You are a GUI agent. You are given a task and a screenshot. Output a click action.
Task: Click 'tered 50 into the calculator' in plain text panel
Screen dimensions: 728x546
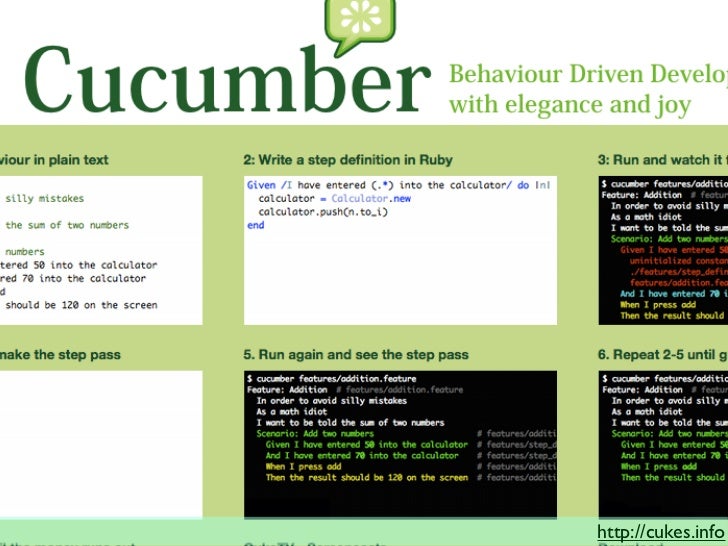point(78,266)
